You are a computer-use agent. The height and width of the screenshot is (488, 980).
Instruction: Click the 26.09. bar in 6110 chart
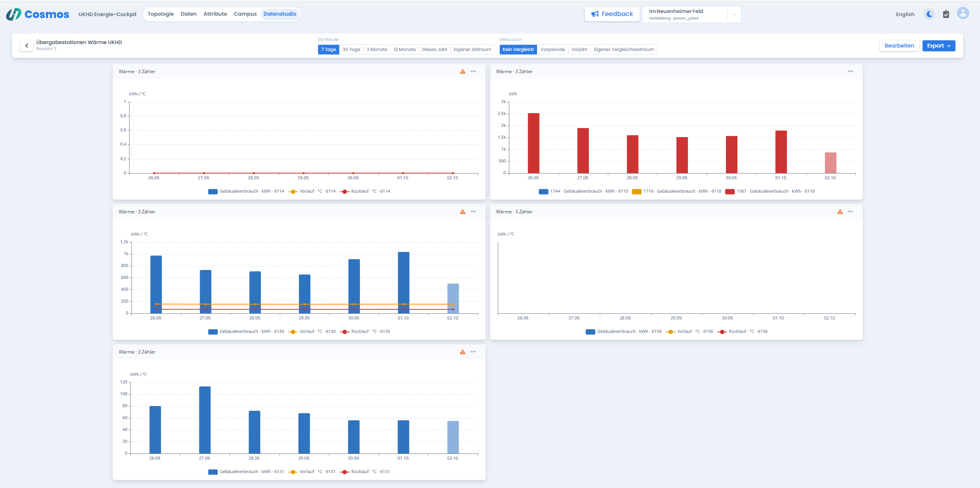(534, 143)
